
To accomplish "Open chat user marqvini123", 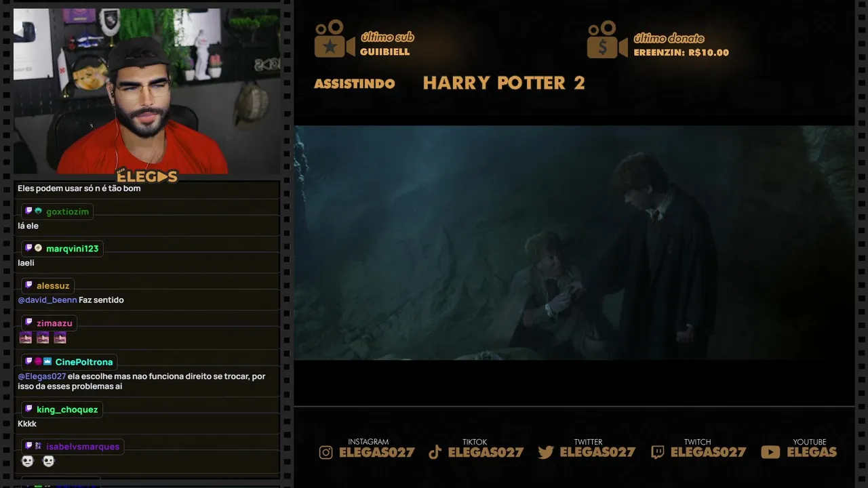I will click(72, 249).
